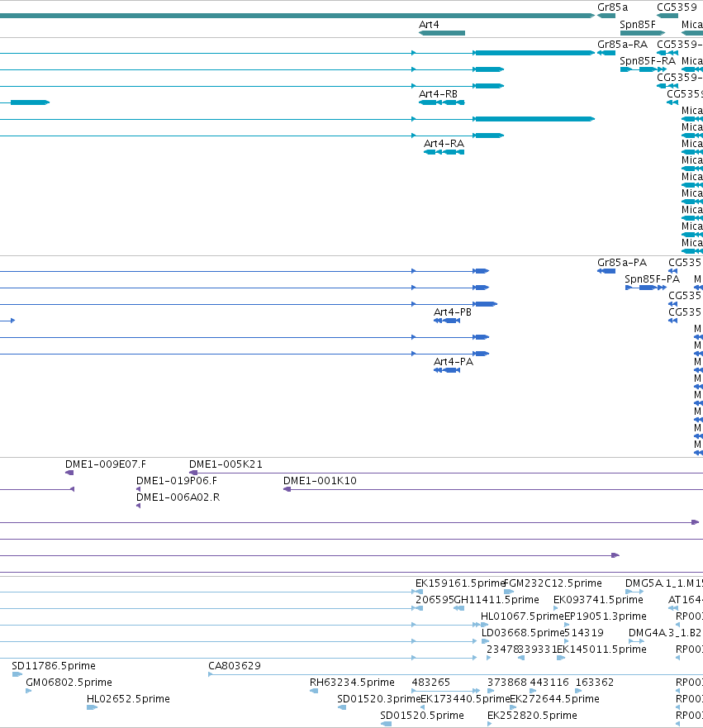
Task: Click the Gr85a-RA transcript label
Action: 622,45
